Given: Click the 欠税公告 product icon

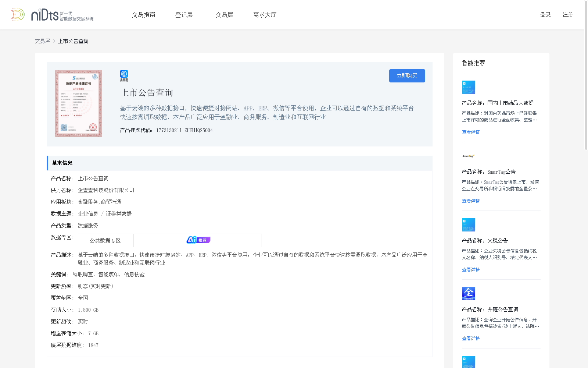Looking at the screenshot, I should [x=469, y=225].
